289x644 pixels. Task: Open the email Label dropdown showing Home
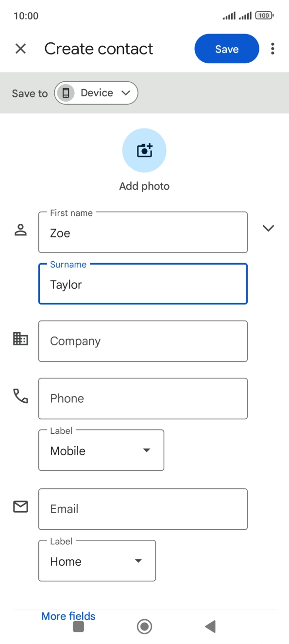(97, 560)
